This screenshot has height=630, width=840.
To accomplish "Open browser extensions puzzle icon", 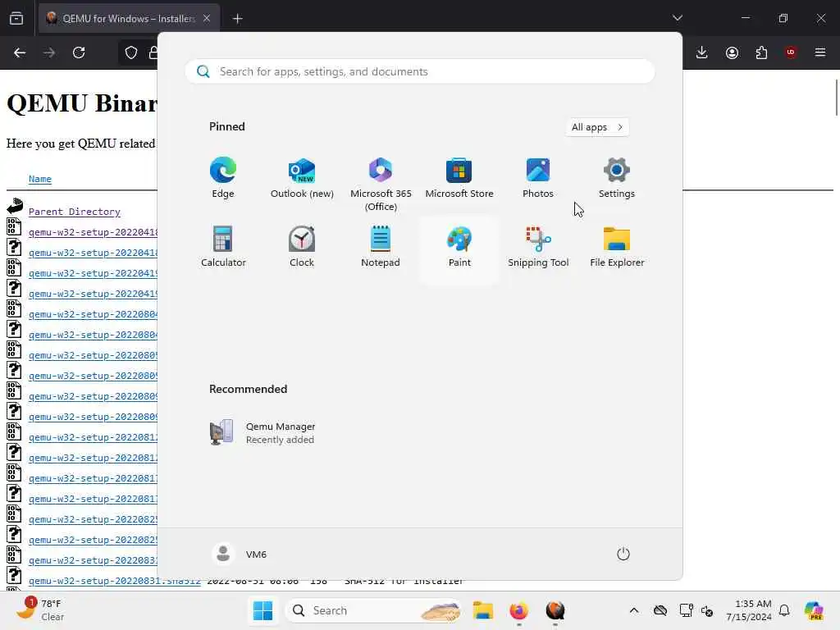I will pyautogui.click(x=761, y=52).
